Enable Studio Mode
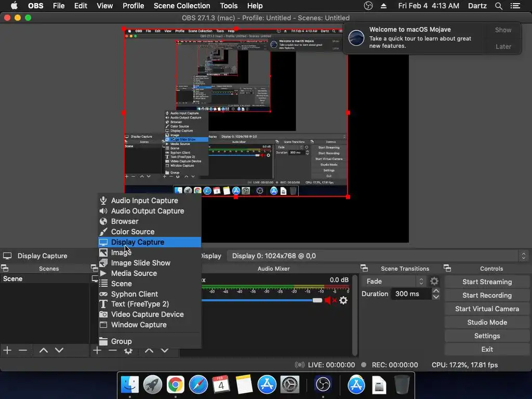This screenshot has height=399, width=532. 487,322
